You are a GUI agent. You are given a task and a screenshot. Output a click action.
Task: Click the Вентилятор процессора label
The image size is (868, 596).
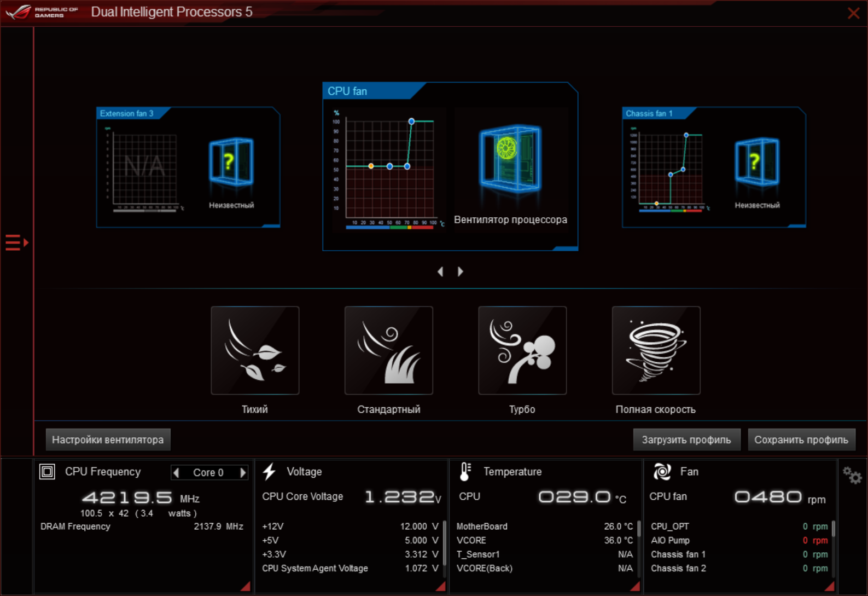click(x=510, y=219)
